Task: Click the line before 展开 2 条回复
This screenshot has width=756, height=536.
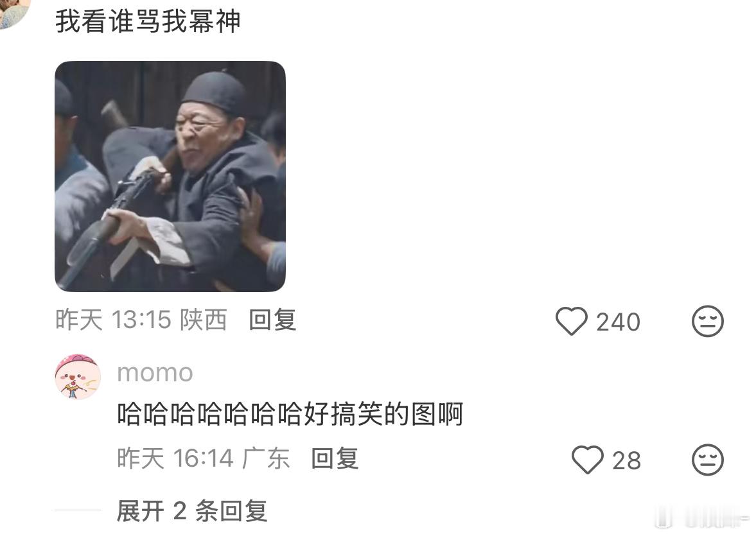Action: tap(78, 510)
